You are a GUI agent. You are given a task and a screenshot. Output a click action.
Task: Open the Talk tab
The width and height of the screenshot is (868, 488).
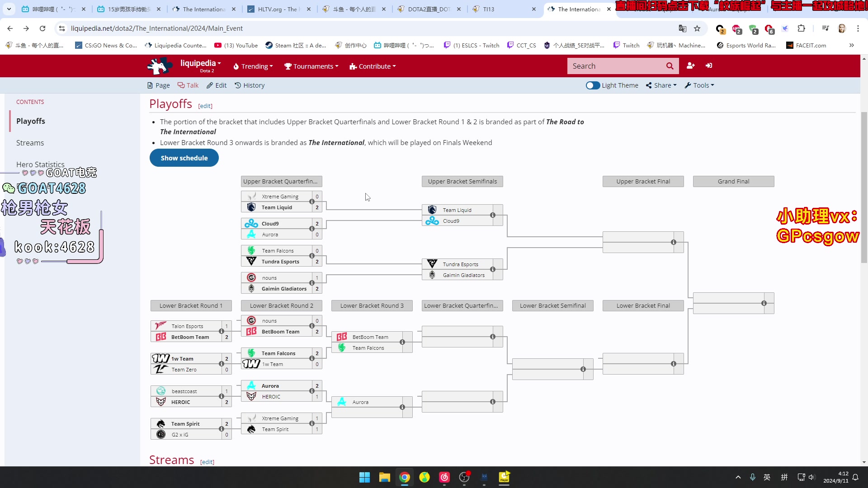tap(188, 85)
